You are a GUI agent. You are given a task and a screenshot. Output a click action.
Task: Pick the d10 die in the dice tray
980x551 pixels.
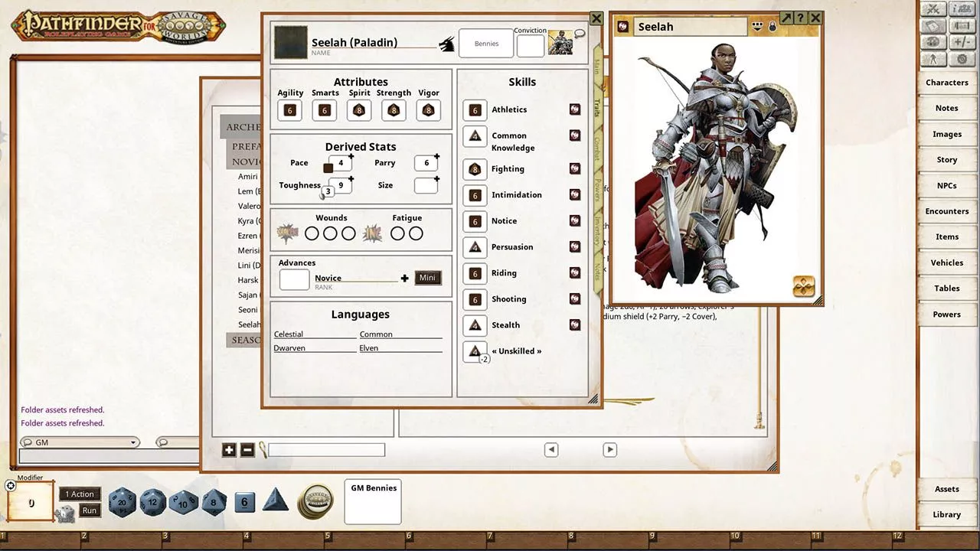[183, 503]
